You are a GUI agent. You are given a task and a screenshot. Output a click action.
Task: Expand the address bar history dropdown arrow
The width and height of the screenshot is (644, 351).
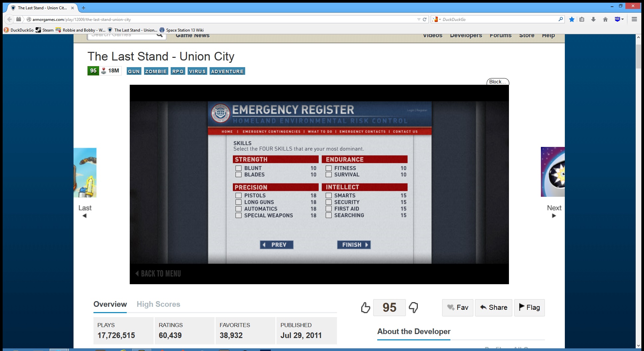(x=419, y=19)
